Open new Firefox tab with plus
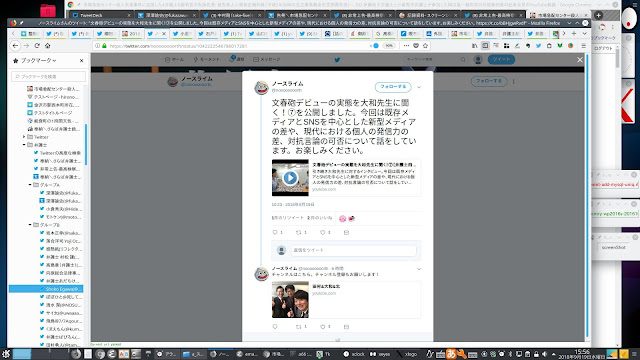Screen dimensions: 640x360 tap(573, 33)
